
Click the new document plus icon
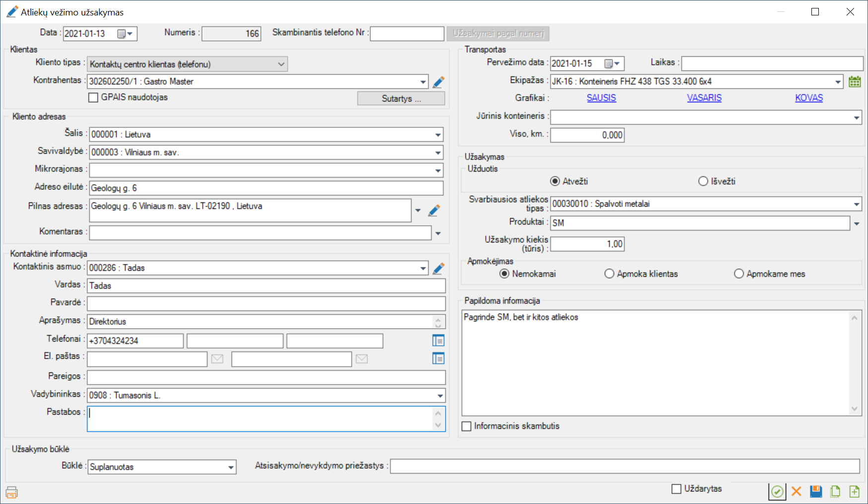[855, 492]
